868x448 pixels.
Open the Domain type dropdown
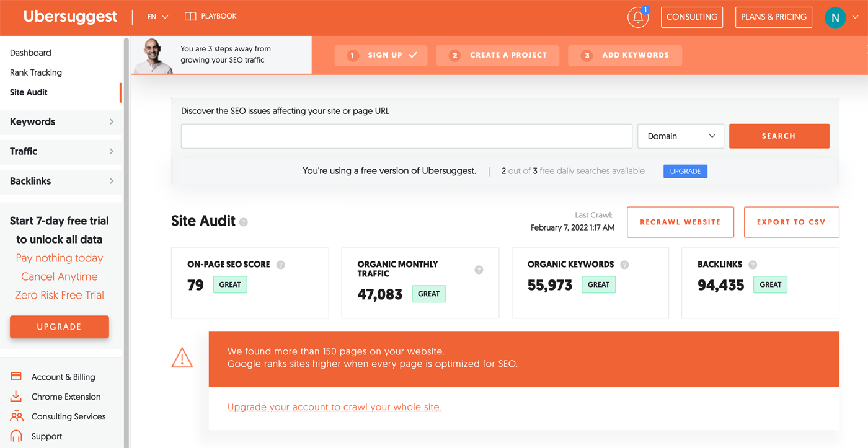(681, 136)
